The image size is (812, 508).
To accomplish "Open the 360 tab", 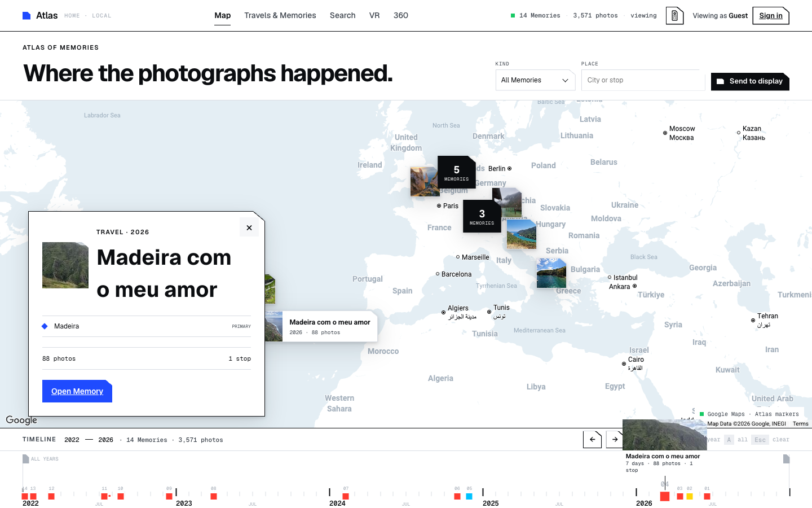I will click(x=401, y=16).
